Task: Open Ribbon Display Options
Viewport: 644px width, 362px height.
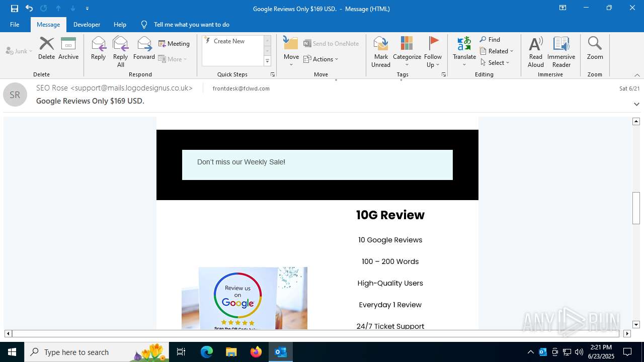Action: point(562,8)
